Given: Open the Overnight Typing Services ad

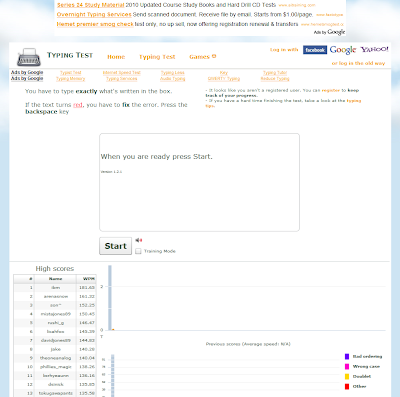Looking at the screenshot, I should click(94, 15).
